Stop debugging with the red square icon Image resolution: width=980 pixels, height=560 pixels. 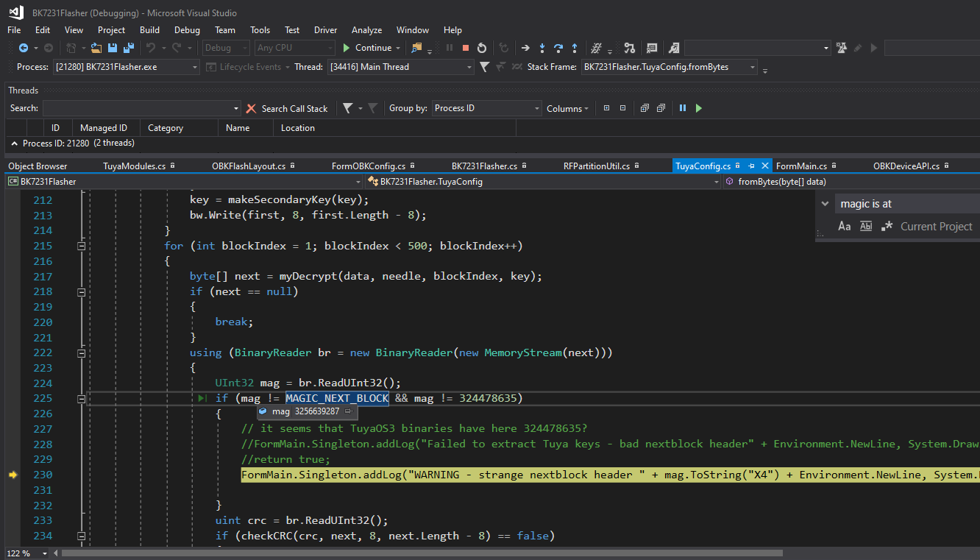coord(465,48)
